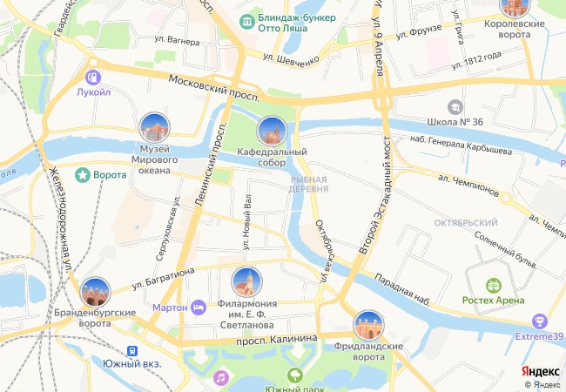The image size is (566, 392).
Task: Click the Extreme39 trophy icon
Action: click(x=540, y=321)
